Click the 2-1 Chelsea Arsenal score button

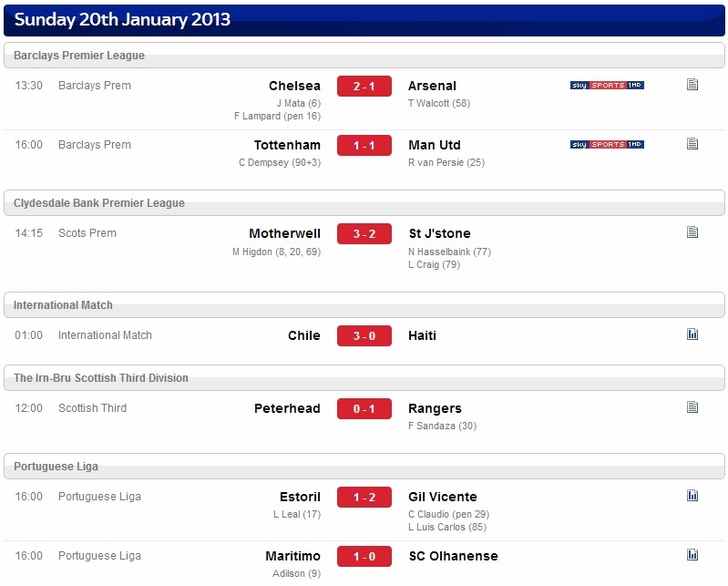point(364,87)
